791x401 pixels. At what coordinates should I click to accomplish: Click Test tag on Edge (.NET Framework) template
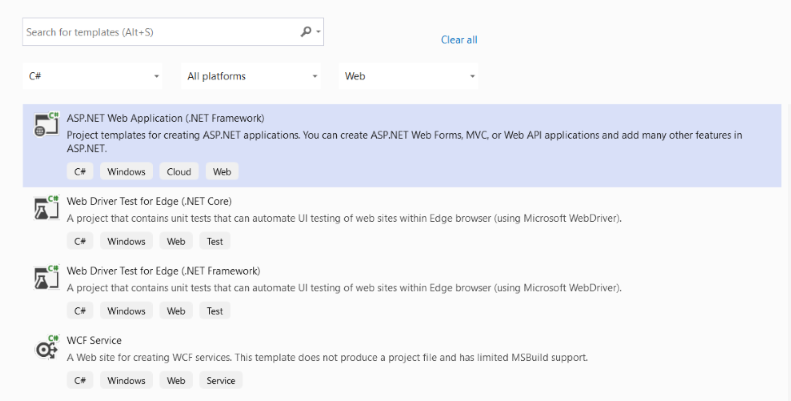point(215,311)
